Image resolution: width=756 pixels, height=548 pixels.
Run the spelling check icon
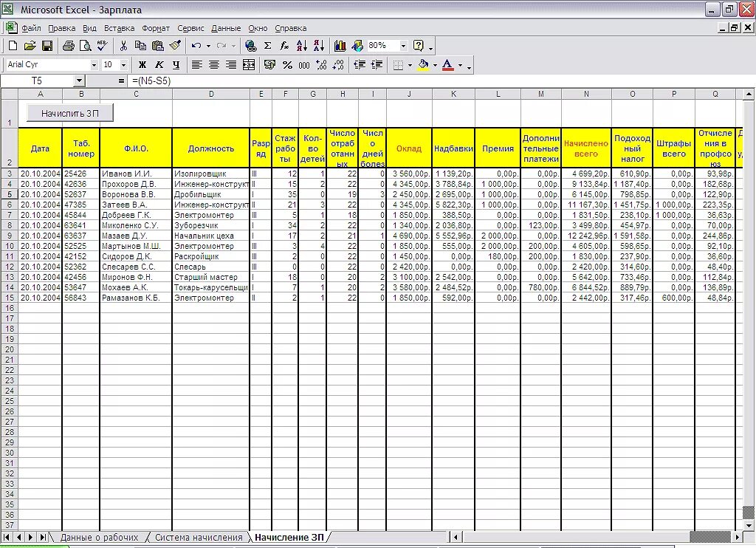[102, 46]
